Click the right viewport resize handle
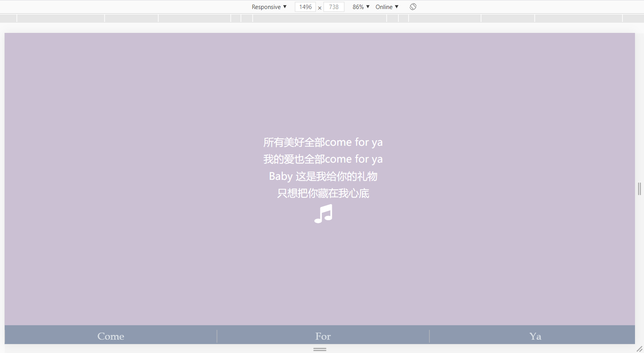This screenshot has height=353, width=644. (x=639, y=189)
